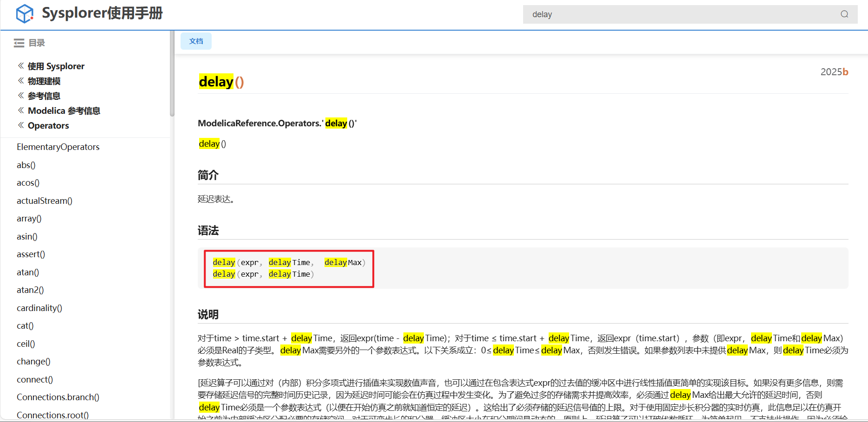This screenshot has width=868, height=422.
Task: Collapse the Operators chevron
Action: (21, 125)
